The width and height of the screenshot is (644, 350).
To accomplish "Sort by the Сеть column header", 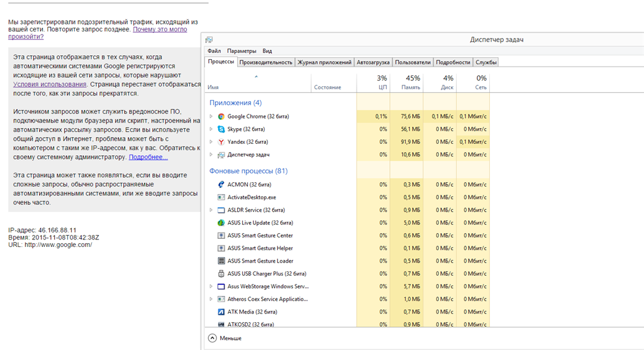I will (473, 82).
